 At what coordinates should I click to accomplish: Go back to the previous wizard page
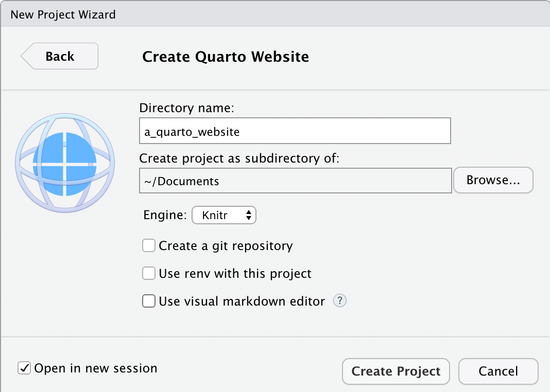click(60, 56)
